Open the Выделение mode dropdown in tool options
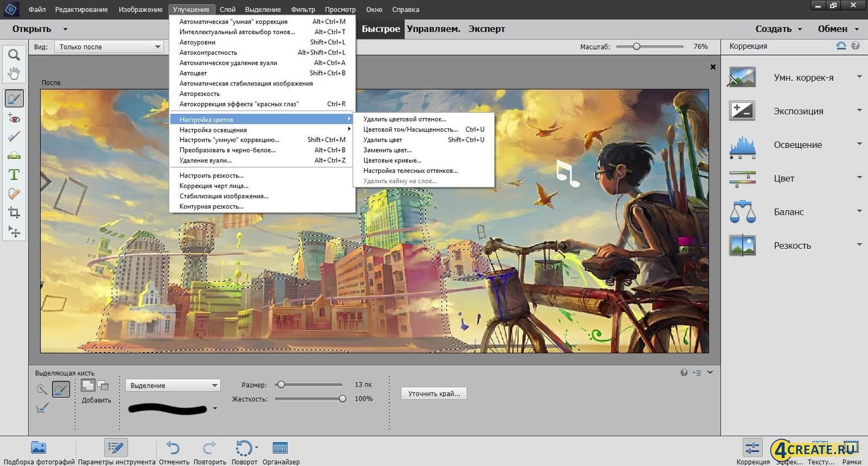 (x=172, y=386)
